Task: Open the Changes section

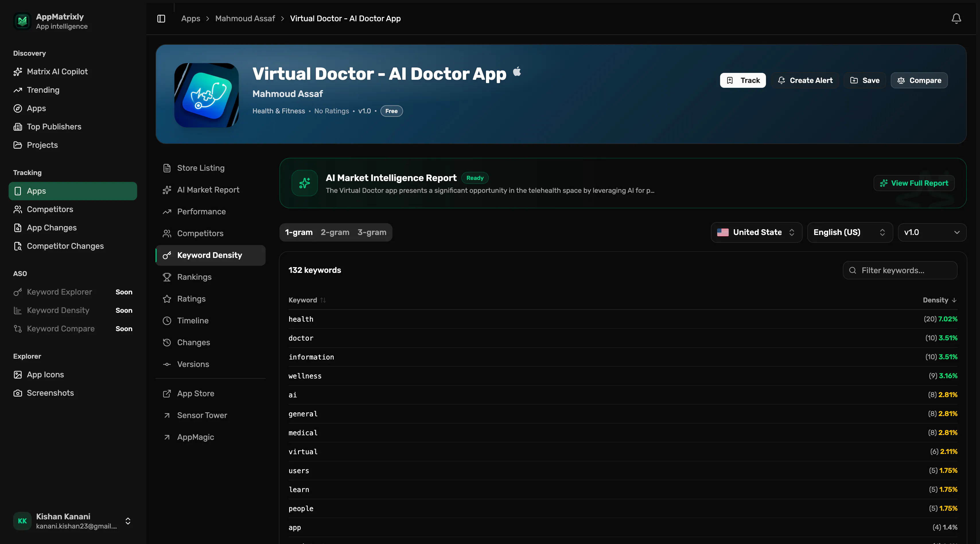Action: click(x=210, y=342)
